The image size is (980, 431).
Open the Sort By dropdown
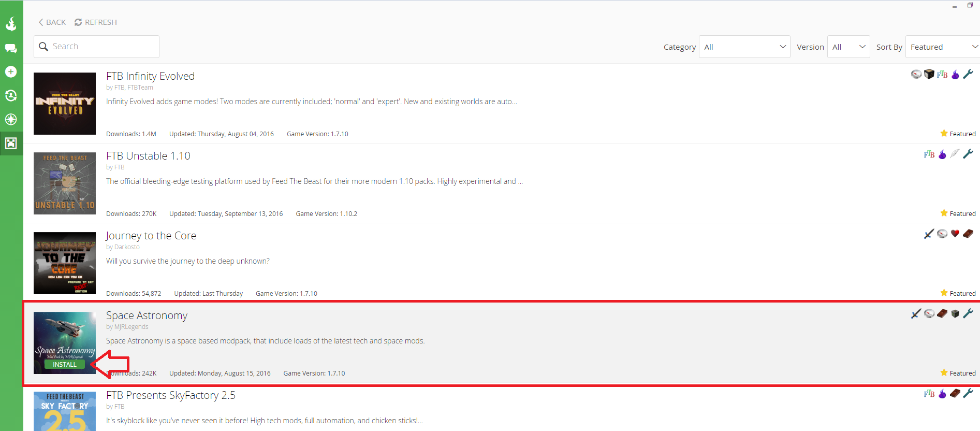(943, 47)
